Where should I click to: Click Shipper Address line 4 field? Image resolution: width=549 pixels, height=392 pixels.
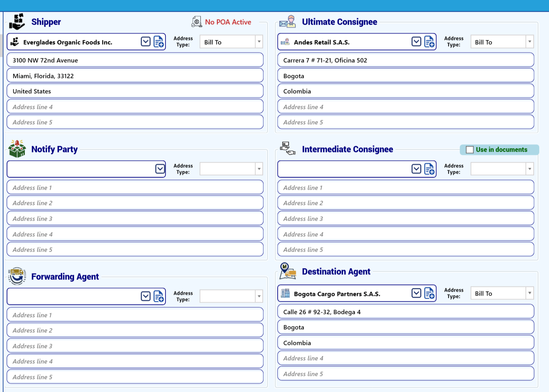(x=135, y=107)
